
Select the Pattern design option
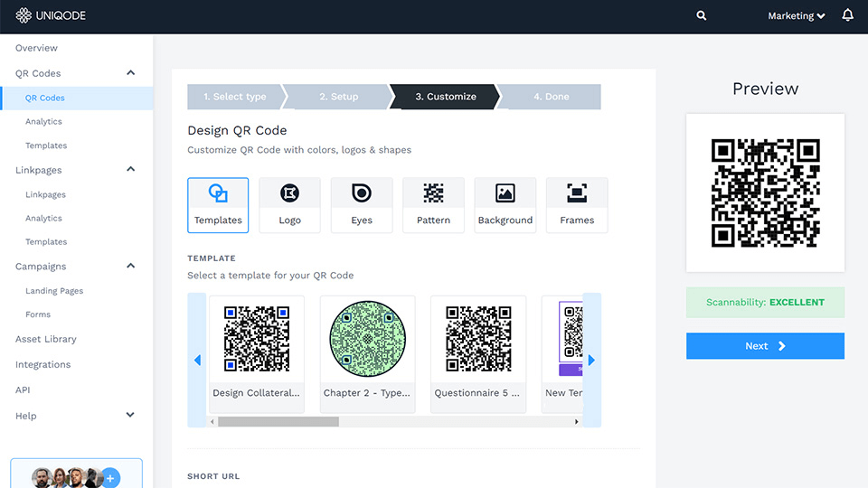[x=433, y=205]
